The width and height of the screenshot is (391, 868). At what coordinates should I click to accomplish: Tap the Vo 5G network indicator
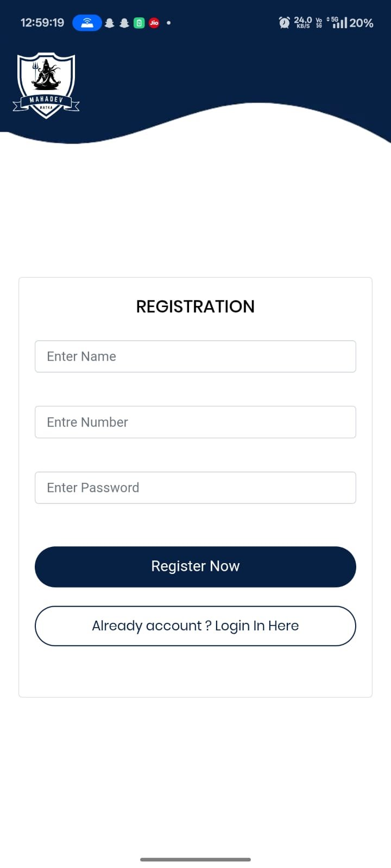(x=319, y=22)
